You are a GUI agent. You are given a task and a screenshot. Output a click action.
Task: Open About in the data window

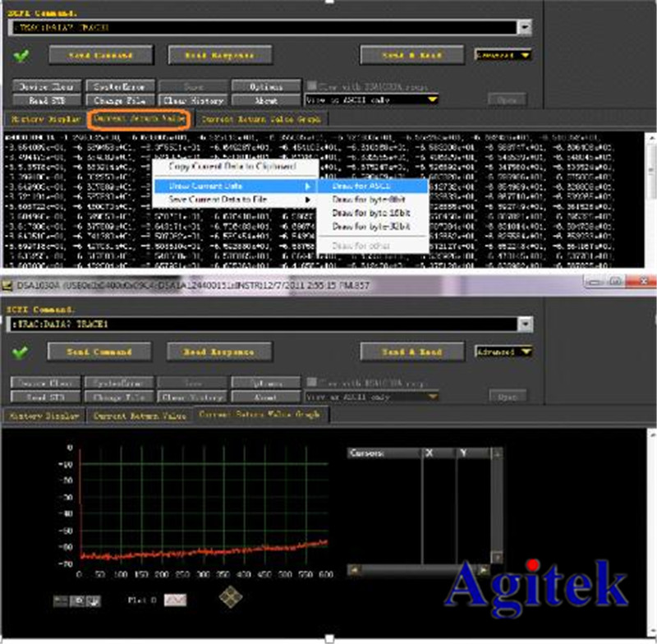pos(266,100)
